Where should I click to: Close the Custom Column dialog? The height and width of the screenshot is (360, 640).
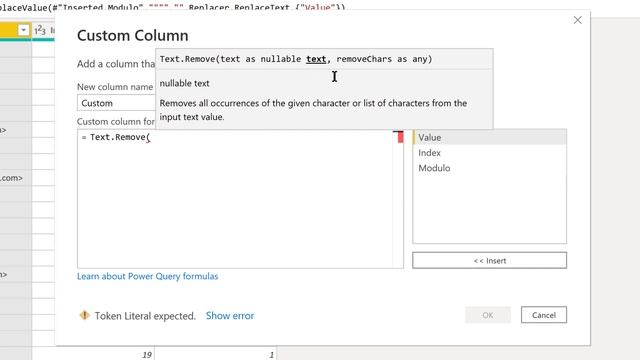[x=577, y=20]
